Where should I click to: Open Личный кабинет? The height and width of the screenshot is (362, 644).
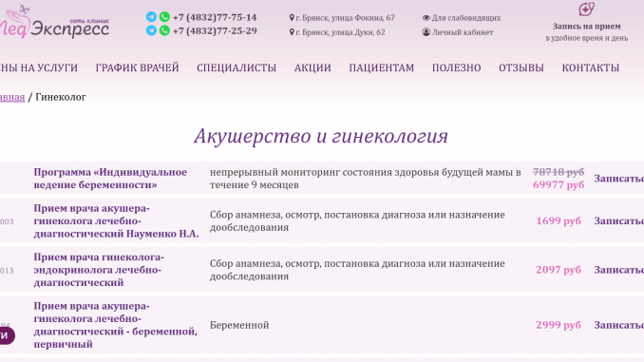pos(463,32)
